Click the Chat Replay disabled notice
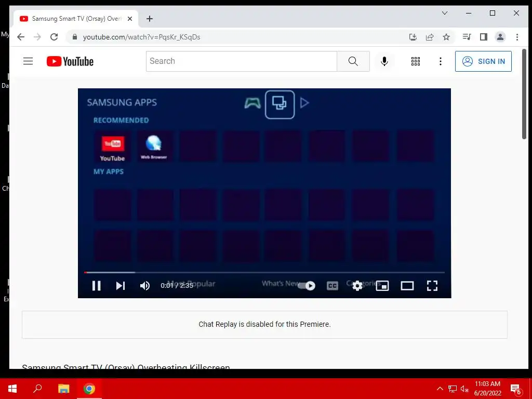The image size is (532, 399). click(x=264, y=324)
